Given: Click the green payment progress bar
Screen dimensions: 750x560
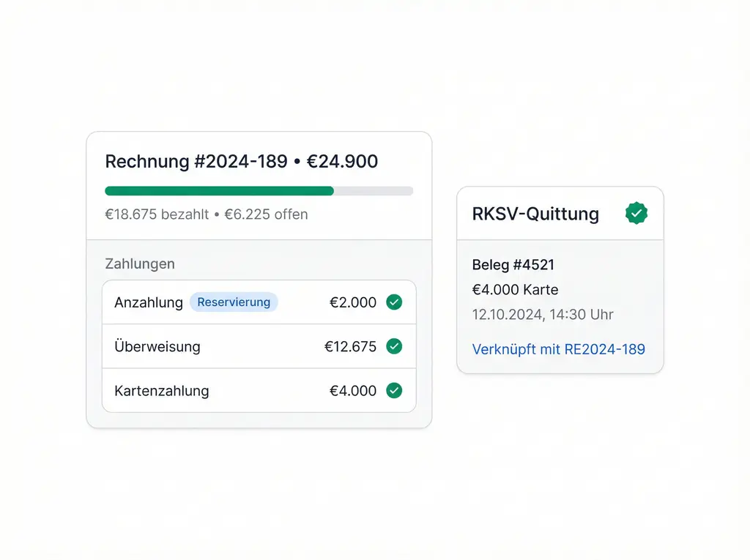Looking at the screenshot, I should 219,191.
